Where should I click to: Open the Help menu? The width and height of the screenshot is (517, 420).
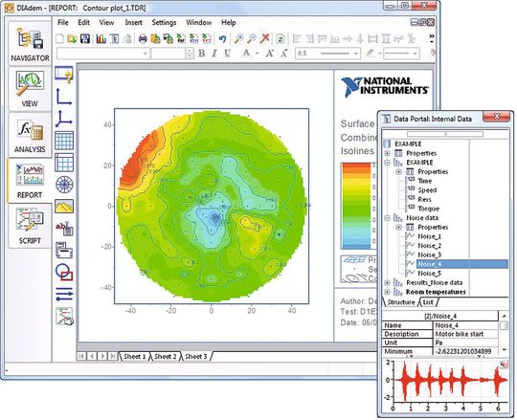coord(228,22)
